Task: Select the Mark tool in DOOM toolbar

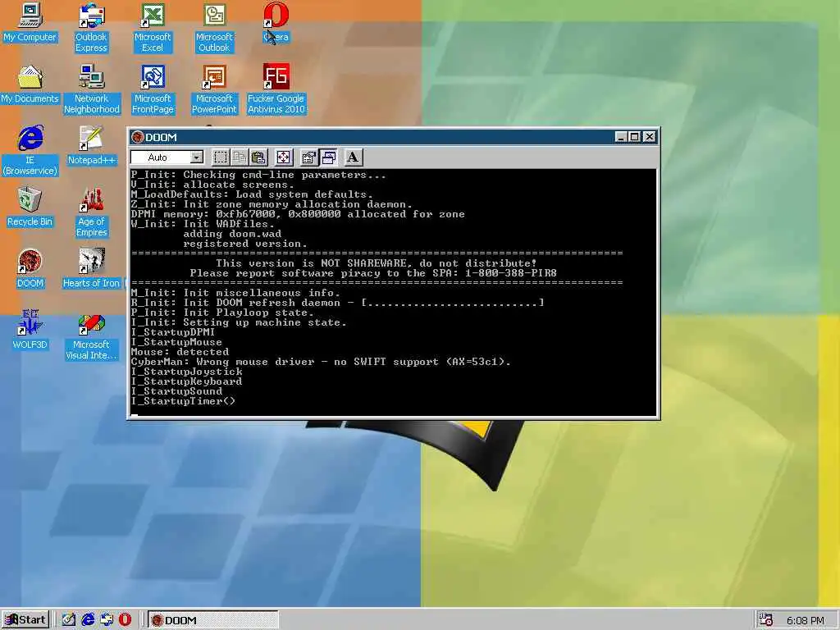Action: [x=220, y=157]
